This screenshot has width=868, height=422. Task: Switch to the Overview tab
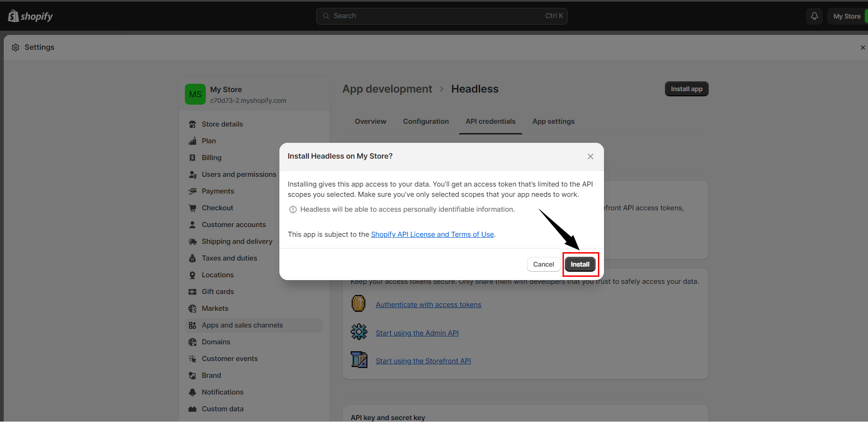coord(370,121)
